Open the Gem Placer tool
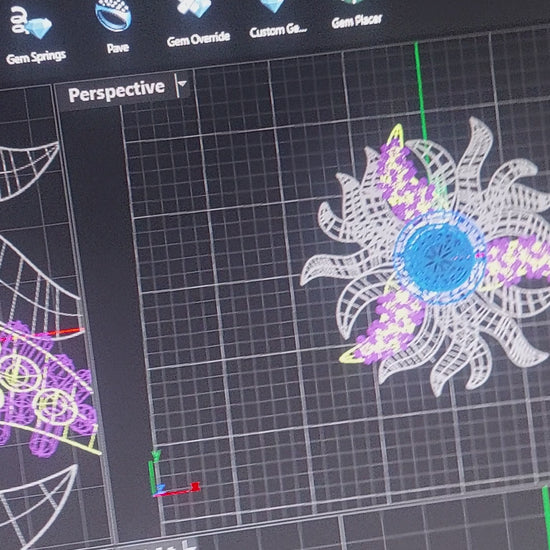The width and height of the screenshot is (550, 550). [x=356, y=14]
